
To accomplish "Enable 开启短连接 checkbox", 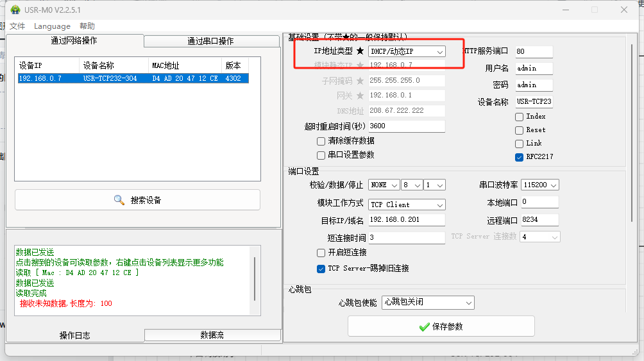I will 321,253.
